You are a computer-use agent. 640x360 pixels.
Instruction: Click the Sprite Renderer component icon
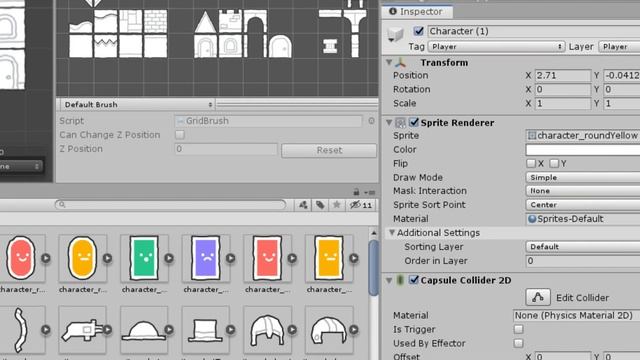[400, 122]
